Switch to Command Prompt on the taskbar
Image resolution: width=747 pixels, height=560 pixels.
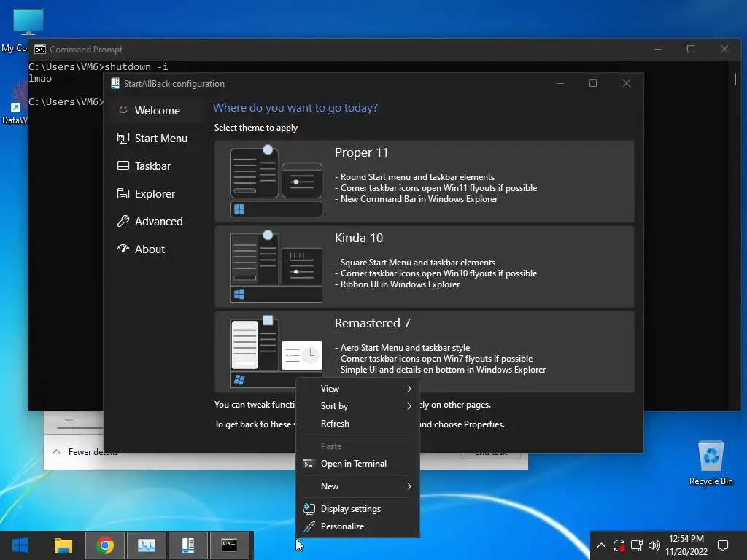(x=230, y=545)
